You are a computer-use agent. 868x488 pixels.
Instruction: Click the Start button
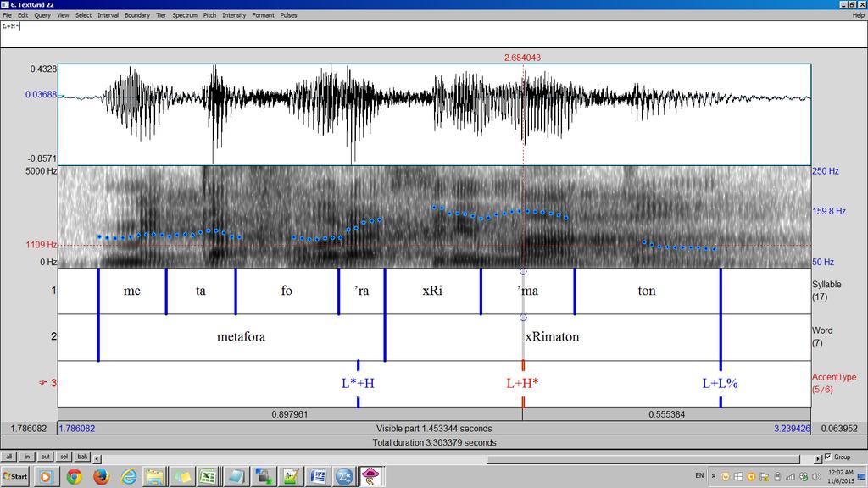coord(15,476)
